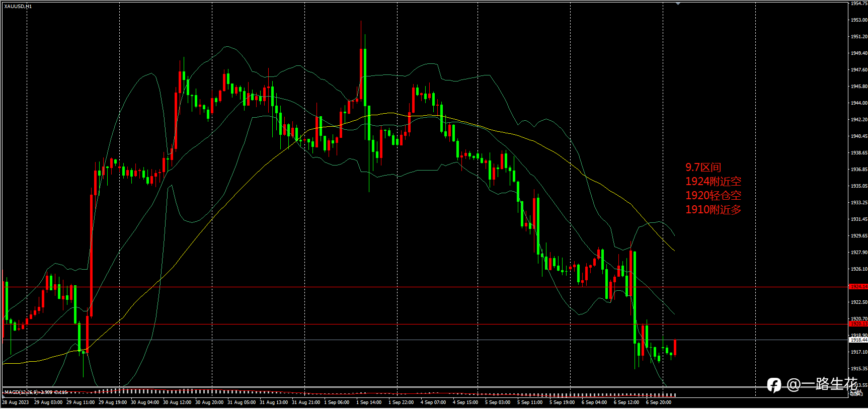Click the Facebook logo in the watermark
Screen dimensions: 868x409
pos(774,385)
